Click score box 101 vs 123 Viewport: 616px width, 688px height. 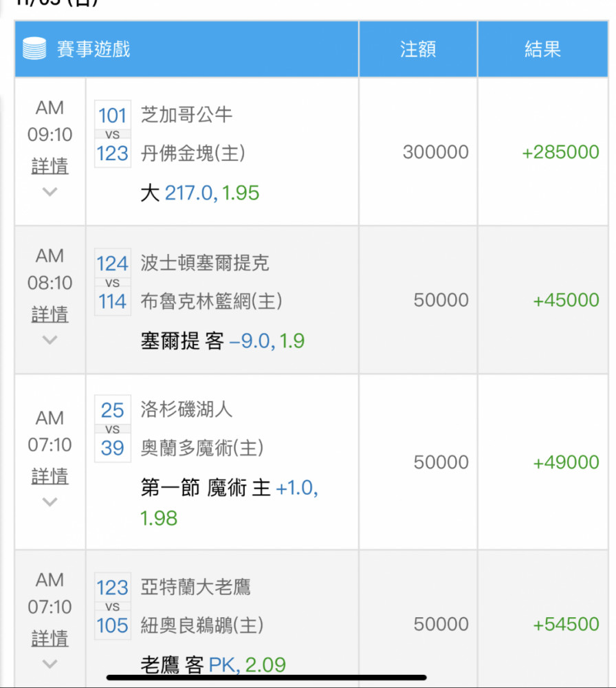tap(113, 134)
